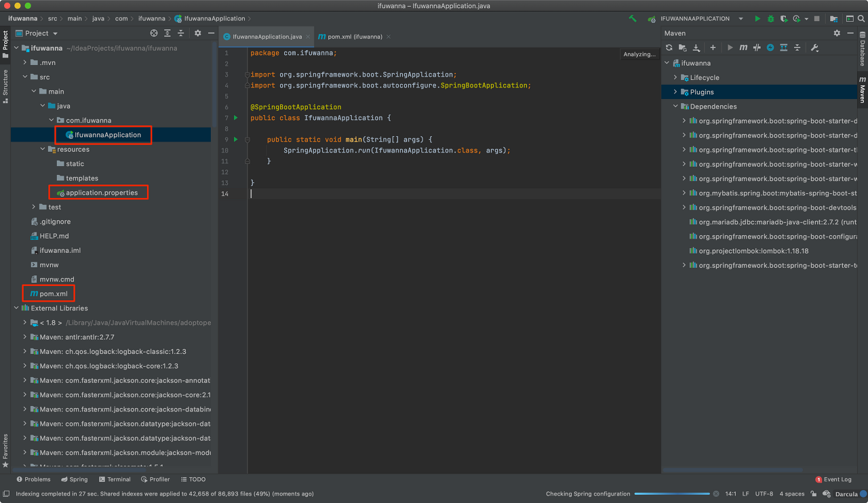Collapse all in Maven panel
Image resolution: width=868 pixels, height=503 pixels.
pyautogui.click(x=797, y=47)
